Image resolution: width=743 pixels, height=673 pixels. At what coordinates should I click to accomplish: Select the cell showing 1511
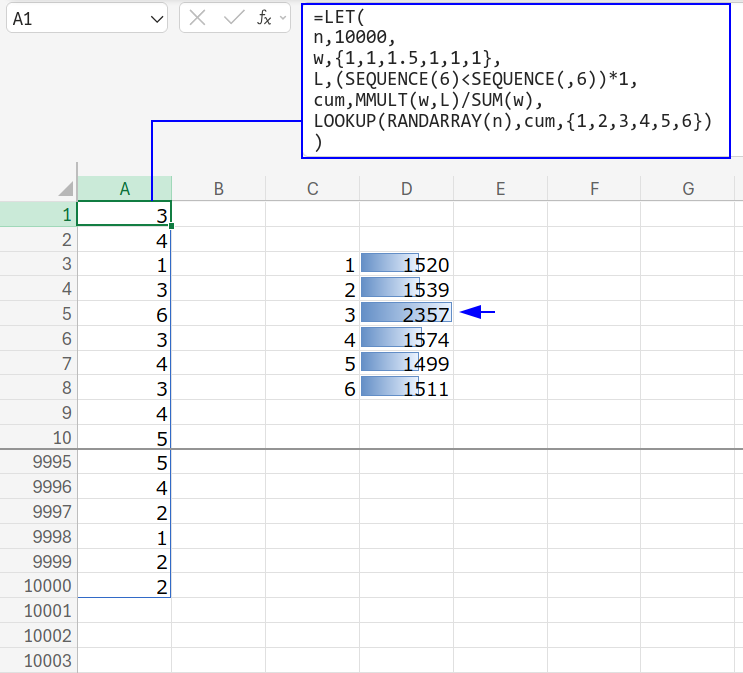[x=406, y=389]
